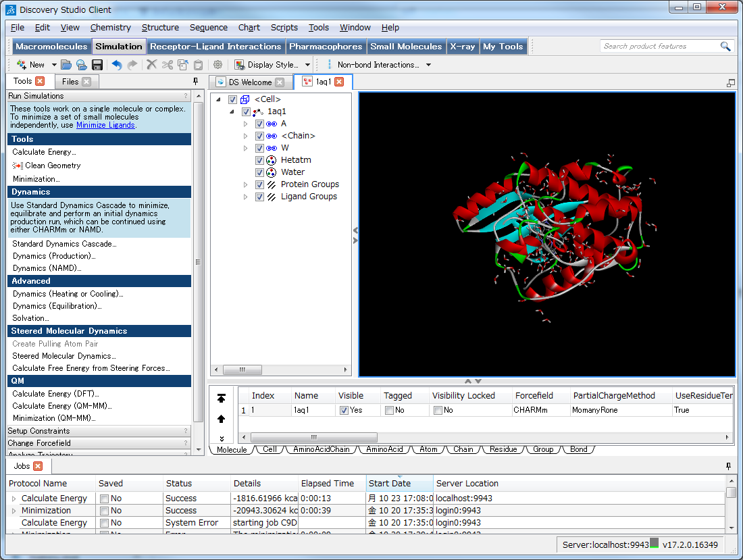Expand the Protein Groups tree node
The width and height of the screenshot is (743, 560).
[246, 184]
